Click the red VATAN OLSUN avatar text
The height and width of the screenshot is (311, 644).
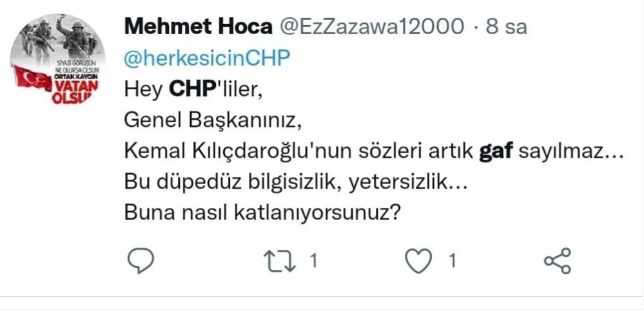tap(75, 91)
